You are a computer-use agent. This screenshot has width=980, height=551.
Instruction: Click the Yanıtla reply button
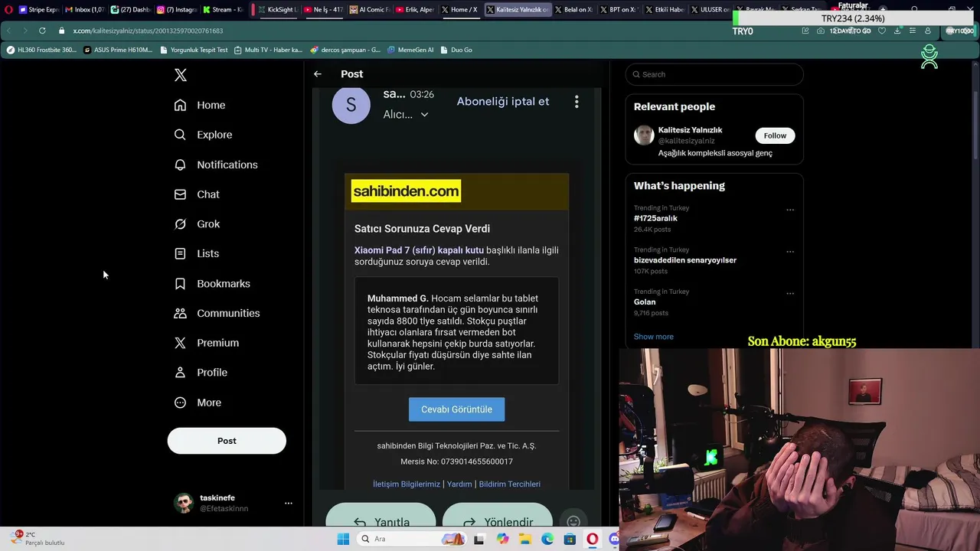pyautogui.click(x=381, y=517)
